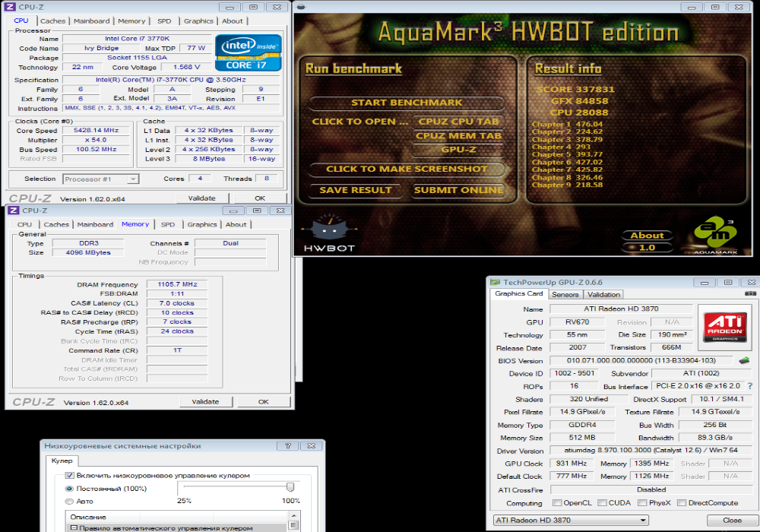Click the fan speed slider handle at 100%
The image size is (760, 532).
coord(290,487)
